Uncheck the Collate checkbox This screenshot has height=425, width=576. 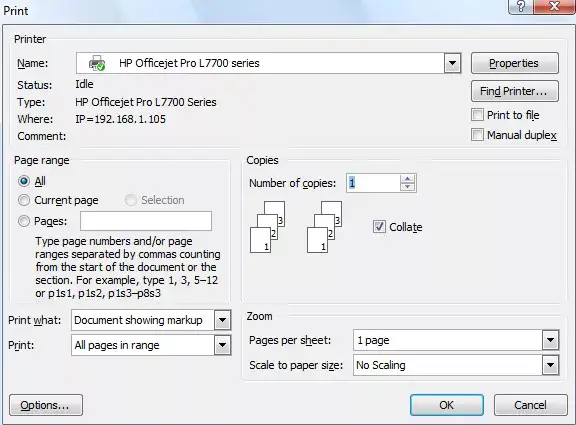coord(379,227)
